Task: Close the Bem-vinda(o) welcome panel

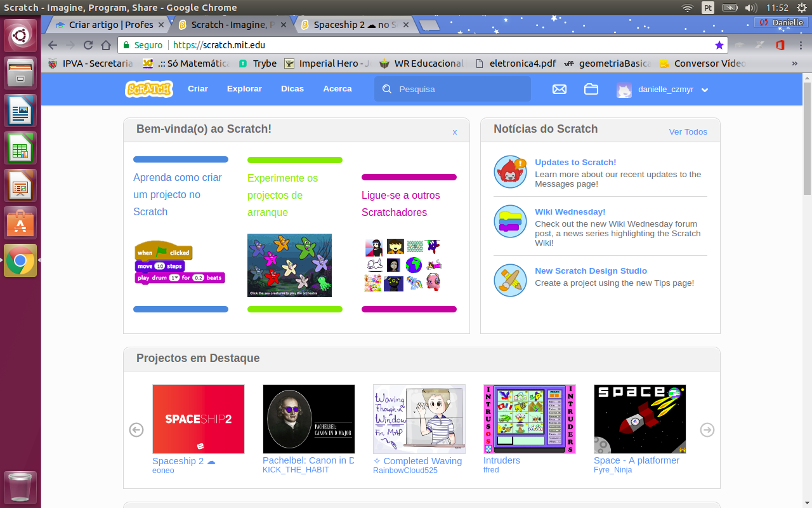Action: [455, 132]
